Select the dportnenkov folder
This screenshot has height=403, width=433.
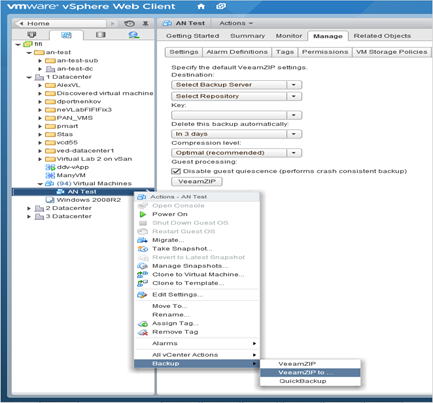79,102
